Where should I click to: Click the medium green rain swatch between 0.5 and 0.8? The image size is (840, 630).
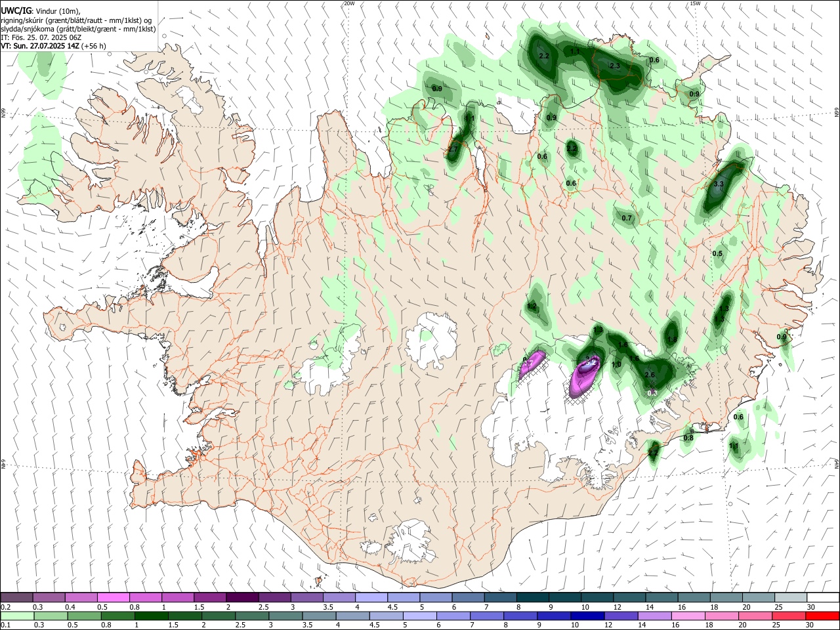84,616
